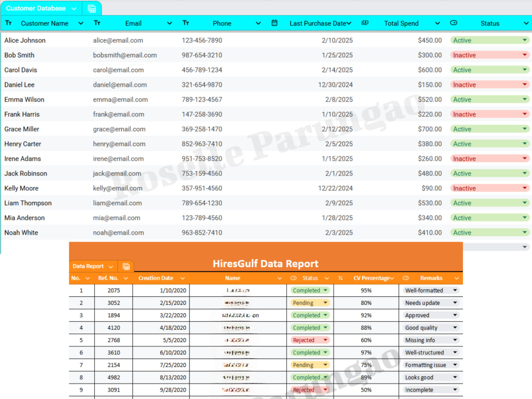The height and width of the screenshot is (399, 532).
Task: Open Daniel Lee status dropdown
Action: tap(525, 85)
